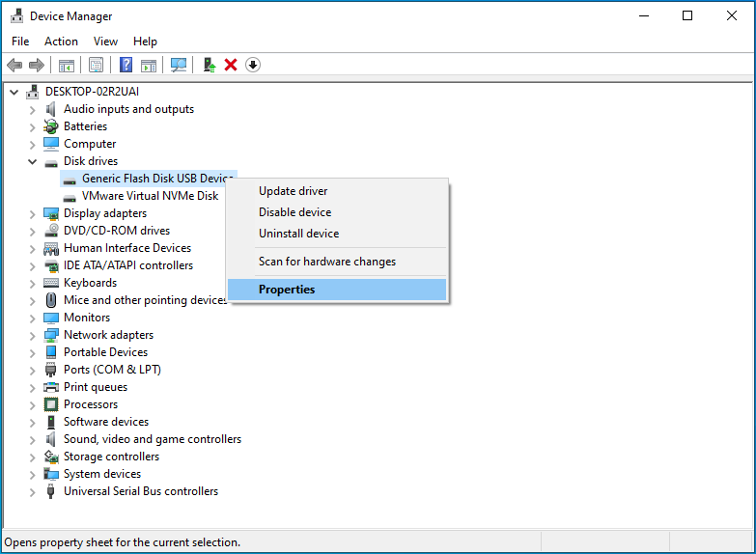The image size is (756, 554).
Task: Choose Uninstall device in context menu
Action: click(x=298, y=234)
